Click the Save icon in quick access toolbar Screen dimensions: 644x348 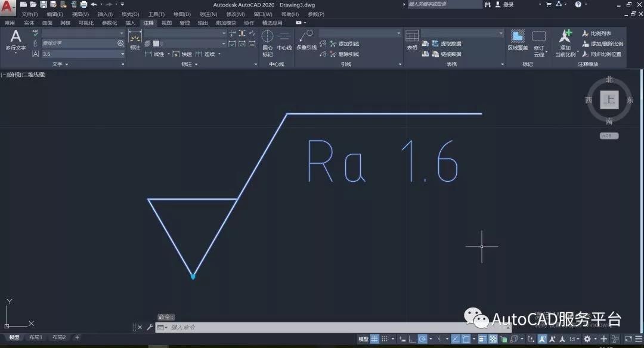point(43,4)
